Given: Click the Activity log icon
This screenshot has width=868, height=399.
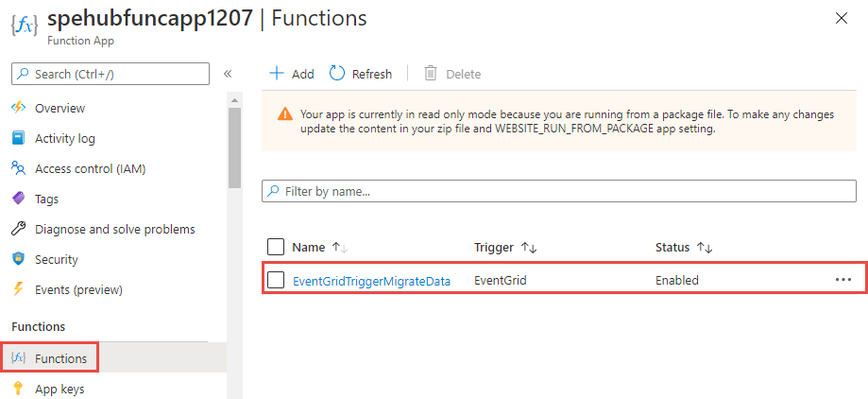Looking at the screenshot, I should [18, 139].
